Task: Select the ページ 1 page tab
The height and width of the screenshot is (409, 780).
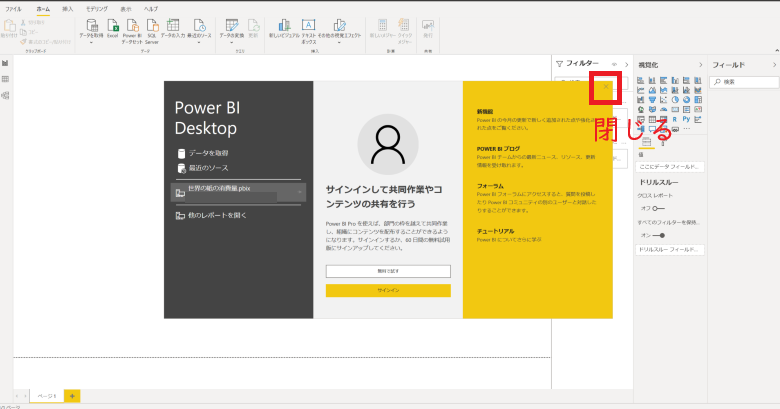Action: coord(47,396)
